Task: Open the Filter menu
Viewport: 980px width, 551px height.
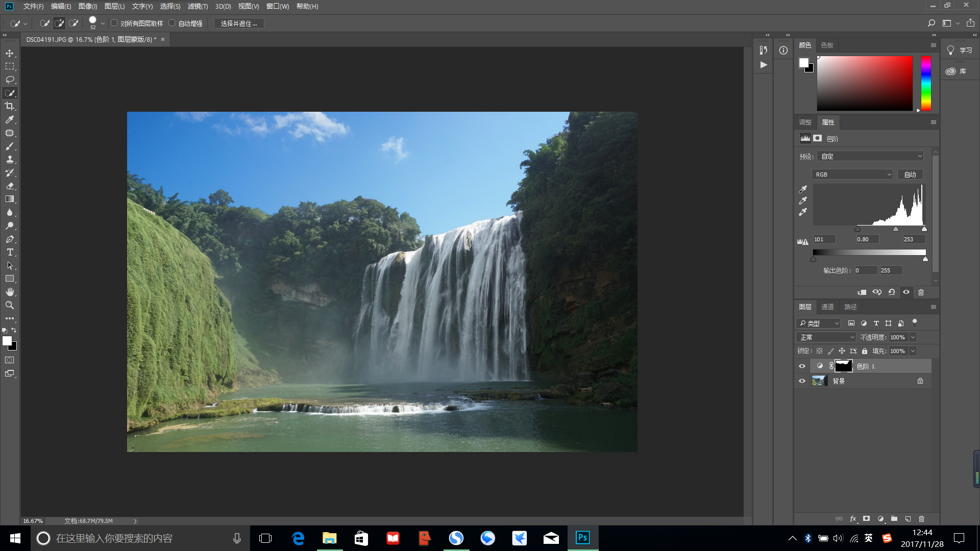Action: (198, 6)
